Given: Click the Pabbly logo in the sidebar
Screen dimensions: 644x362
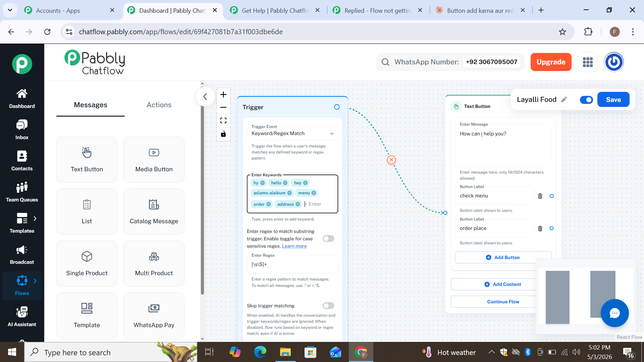Looking at the screenshot, I should point(22,64).
